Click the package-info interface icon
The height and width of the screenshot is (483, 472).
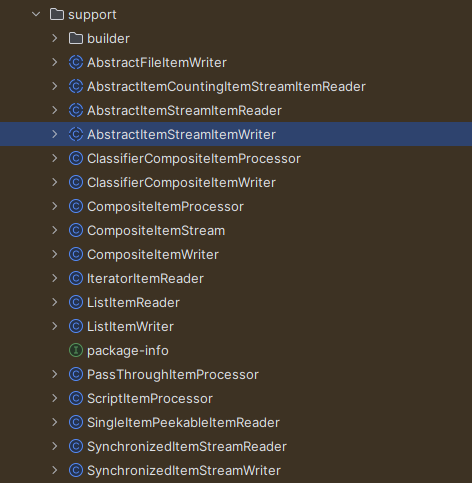point(76,350)
